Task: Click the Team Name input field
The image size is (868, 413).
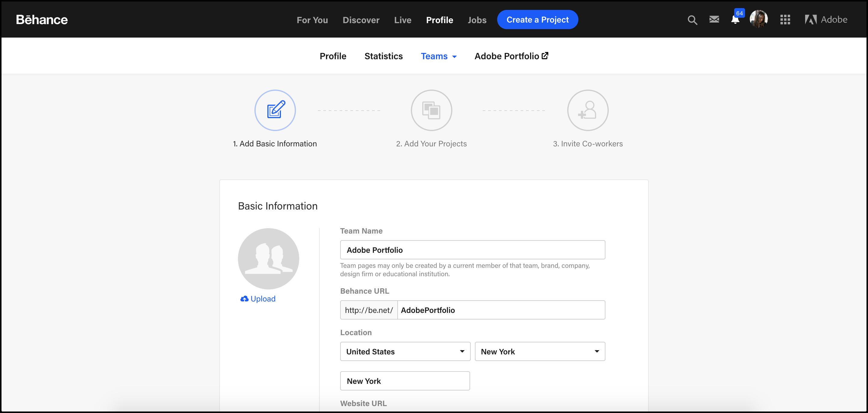Action: 472,250
